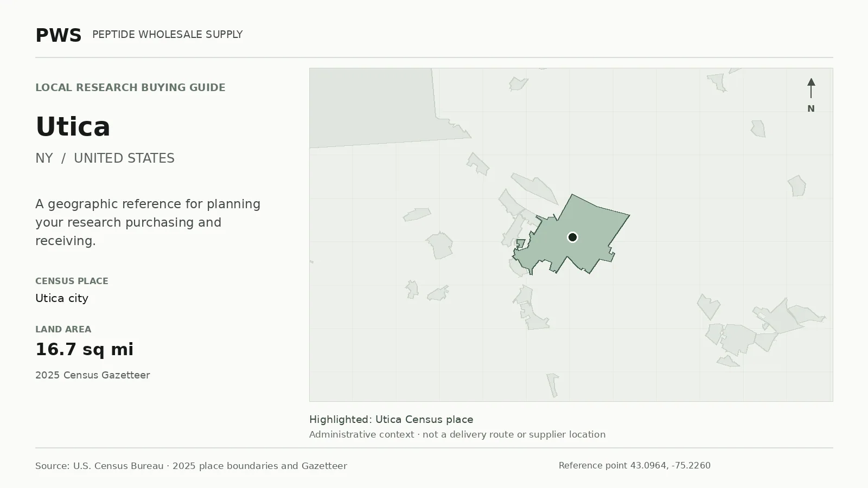Click the Local Research Buying Guide heading
The width and height of the screenshot is (868, 488).
(x=130, y=87)
